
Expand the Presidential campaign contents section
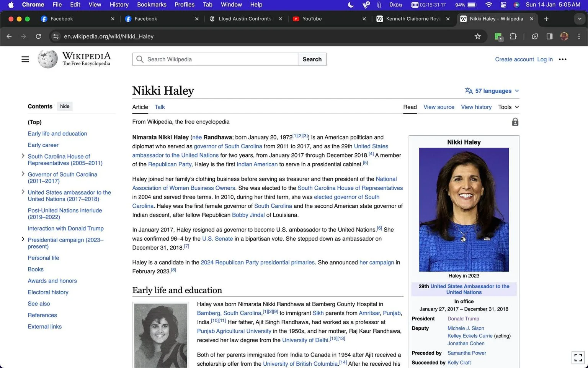23,239
